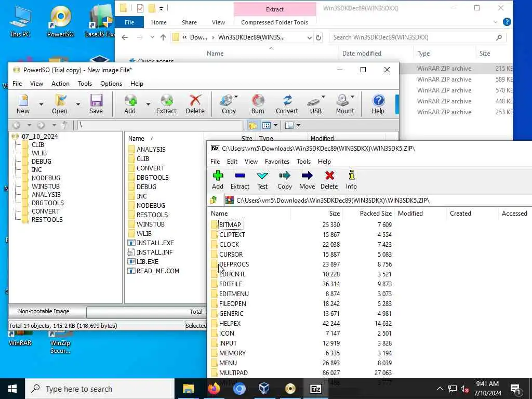Open PowerISO Tools menu
This screenshot has width=532, height=399.
coord(85,84)
